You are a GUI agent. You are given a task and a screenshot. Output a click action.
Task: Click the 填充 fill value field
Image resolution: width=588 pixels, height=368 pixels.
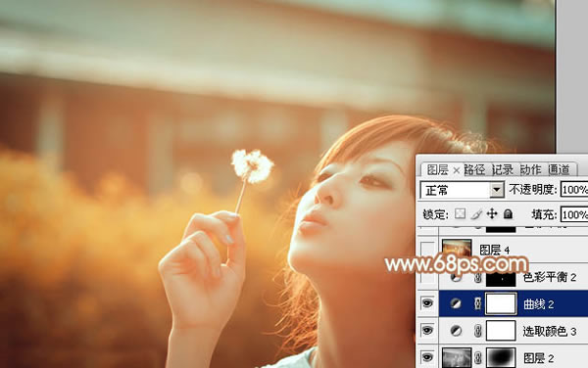click(x=574, y=214)
